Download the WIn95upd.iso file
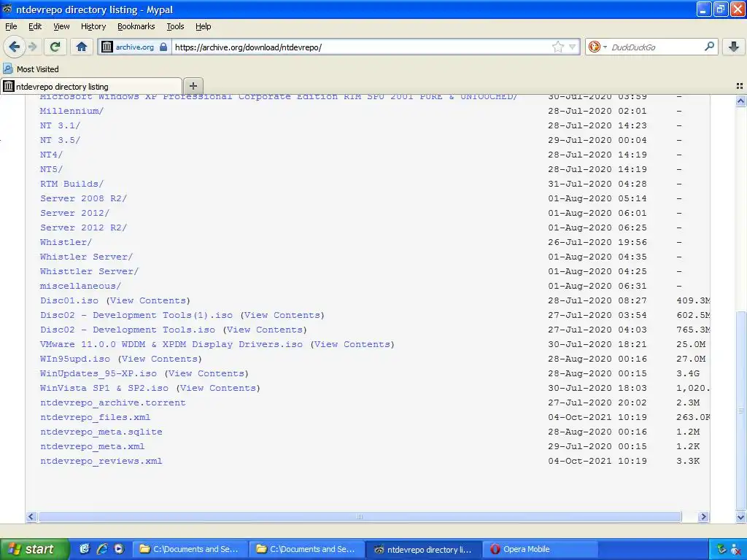The image size is (747, 560). [x=75, y=359]
